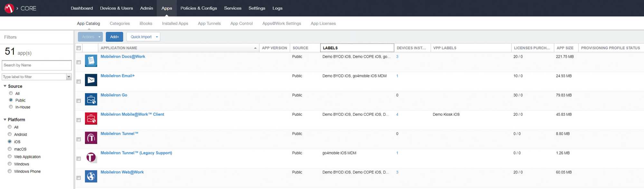644x189 pixels.
Task: Open the MobileIron Go app link
Action: (x=114, y=95)
